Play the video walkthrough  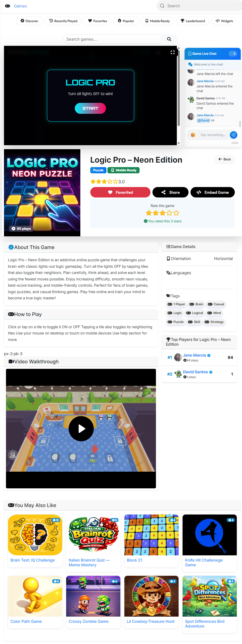pyautogui.click(x=81, y=429)
